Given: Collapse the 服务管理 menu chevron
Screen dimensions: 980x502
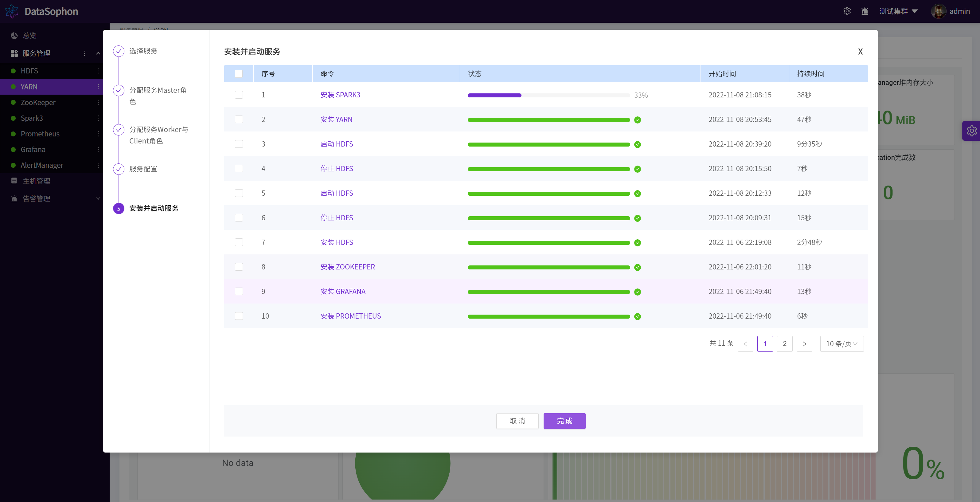Looking at the screenshot, I should pyautogui.click(x=98, y=53).
